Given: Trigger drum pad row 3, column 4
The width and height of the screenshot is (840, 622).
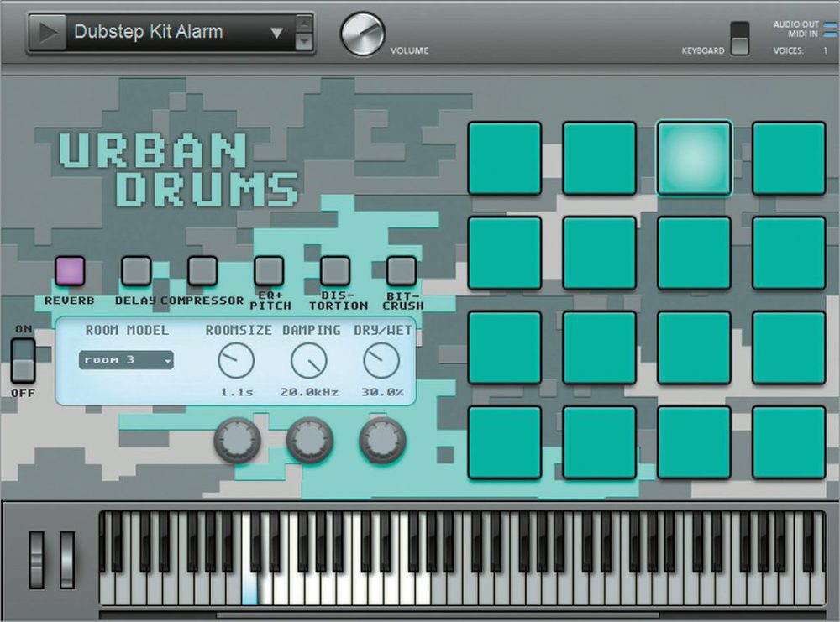Looking at the screenshot, I should [789, 348].
